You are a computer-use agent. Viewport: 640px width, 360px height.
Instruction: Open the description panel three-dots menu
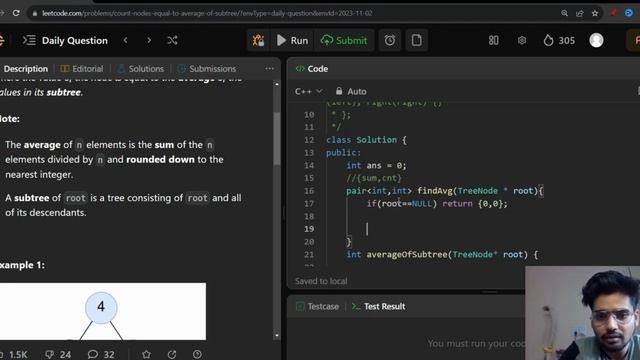[x=269, y=69]
